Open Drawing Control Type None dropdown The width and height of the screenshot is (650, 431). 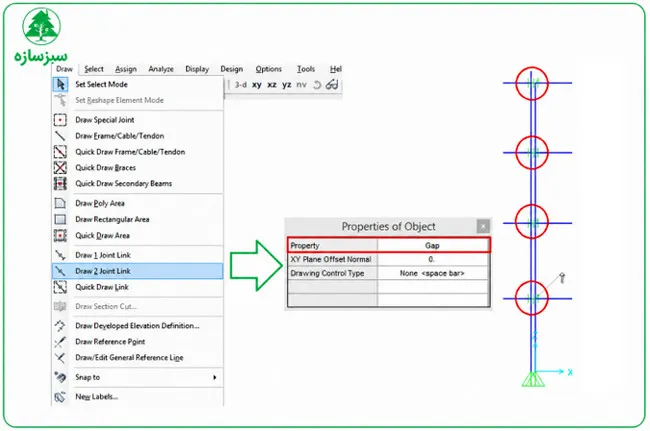click(433, 274)
